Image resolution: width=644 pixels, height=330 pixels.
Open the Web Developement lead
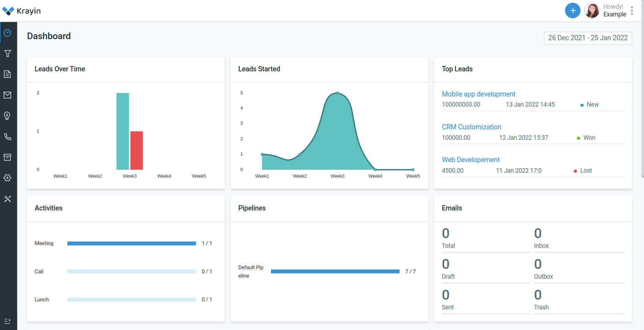coord(470,160)
